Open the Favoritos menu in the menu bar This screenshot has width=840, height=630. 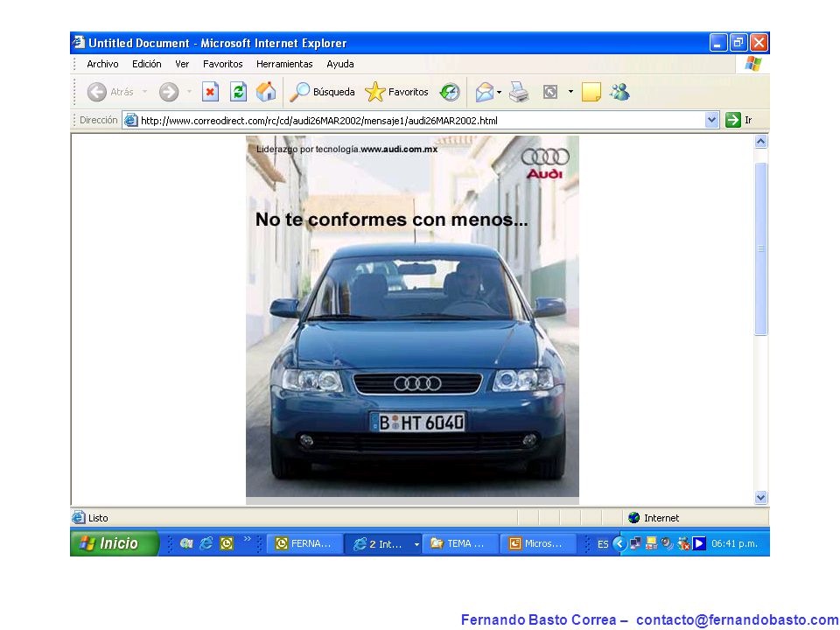click(223, 64)
